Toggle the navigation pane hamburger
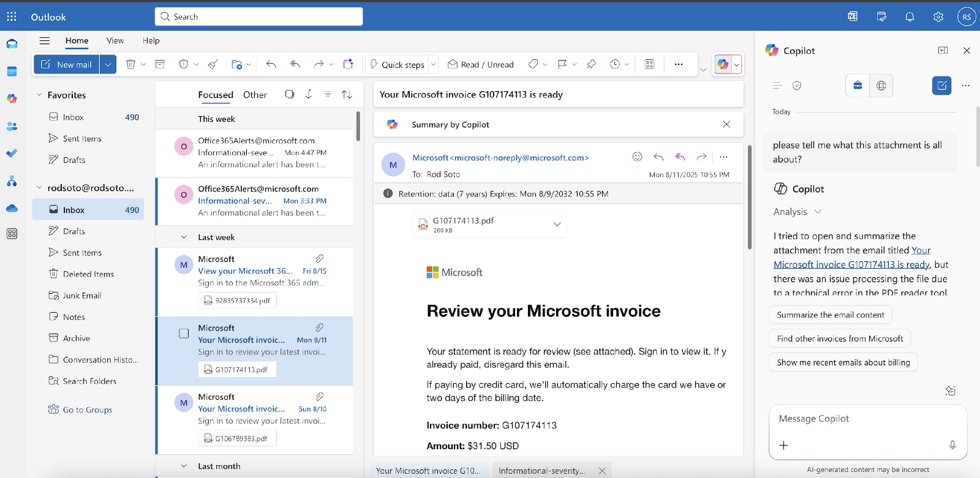The height and width of the screenshot is (478, 980). coord(45,41)
